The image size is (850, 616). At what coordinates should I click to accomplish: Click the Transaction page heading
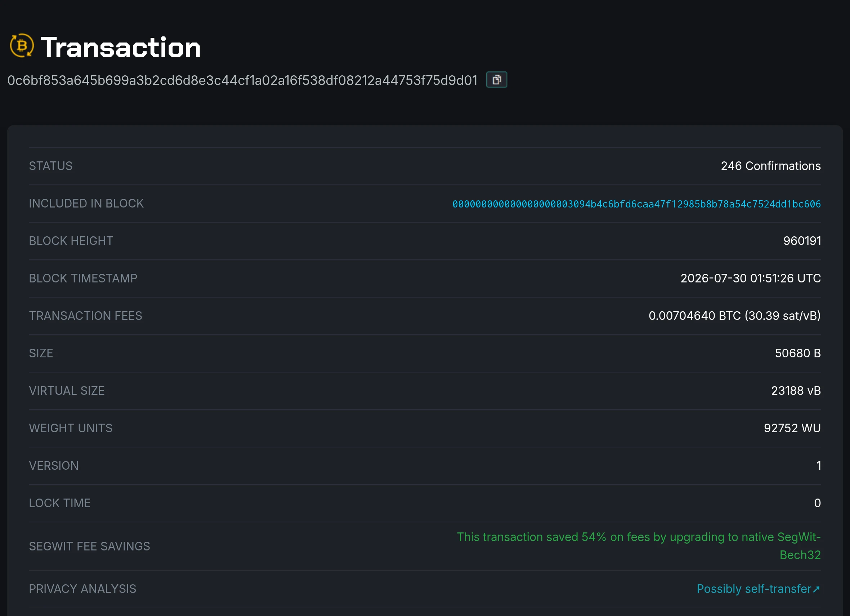(x=121, y=47)
